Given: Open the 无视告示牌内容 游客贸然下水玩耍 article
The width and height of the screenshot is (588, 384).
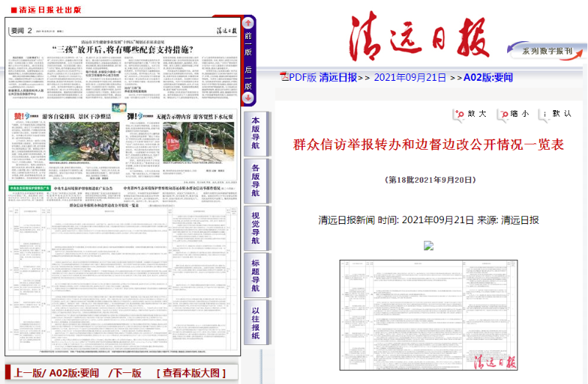Looking at the screenshot, I should tap(195, 117).
